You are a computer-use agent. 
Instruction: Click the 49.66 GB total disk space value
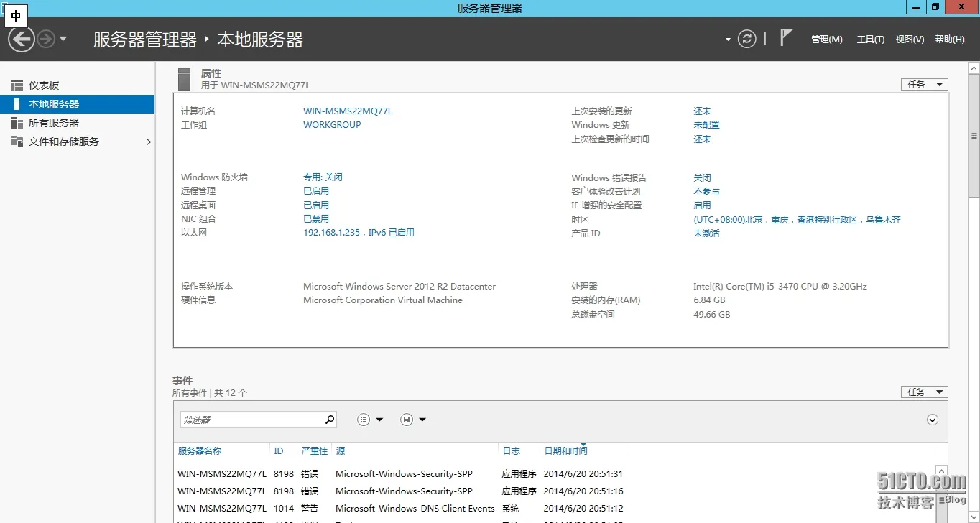(711, 315)
